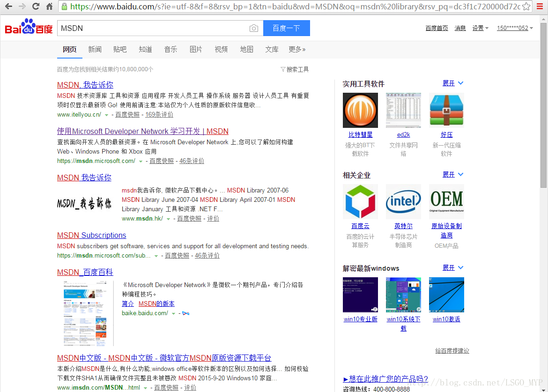Click the Baidu logo
The width and height of the screenshot is (548, 392).
pyautogui.click(x=29, y=27)
